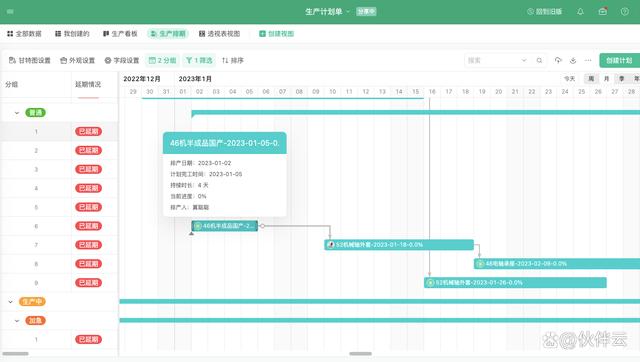Switch to the 我创建的 view tab
The width and height of the screenshot is (640, 362).
pyautogui.click(x=72, y=33)
